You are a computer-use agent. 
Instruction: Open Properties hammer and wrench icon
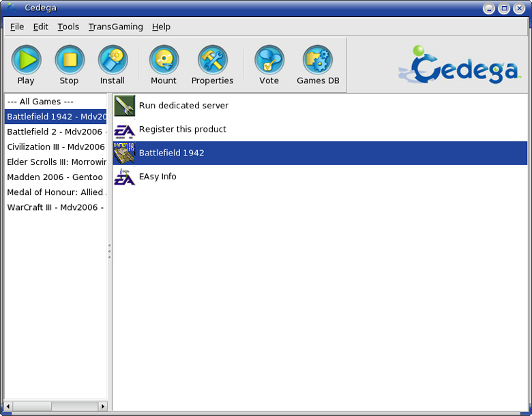pos(212,60)
